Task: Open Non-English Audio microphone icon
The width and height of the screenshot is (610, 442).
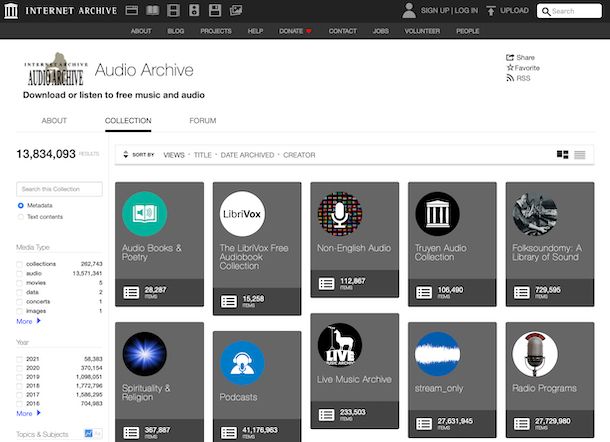Action: (340, 214)
